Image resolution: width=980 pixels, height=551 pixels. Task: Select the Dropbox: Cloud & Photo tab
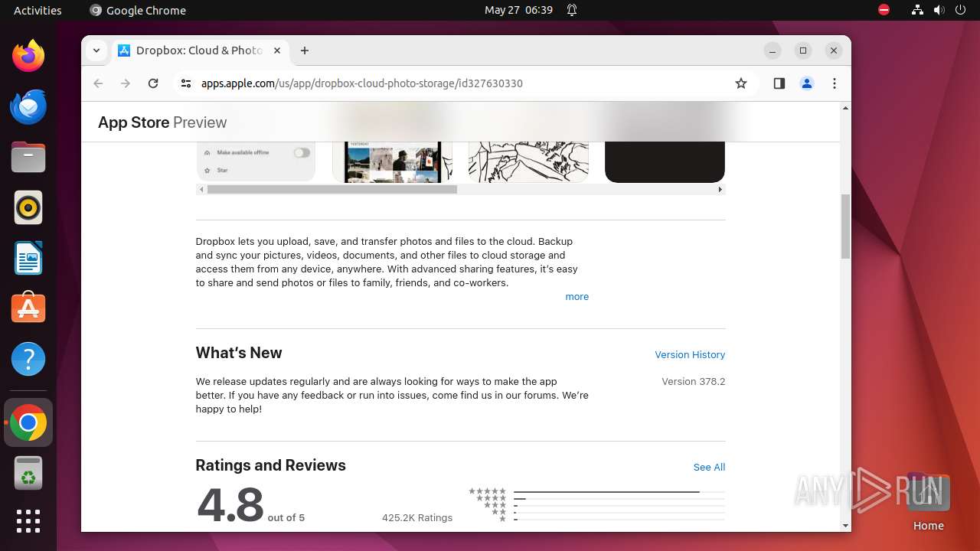[x=200, y=51]
